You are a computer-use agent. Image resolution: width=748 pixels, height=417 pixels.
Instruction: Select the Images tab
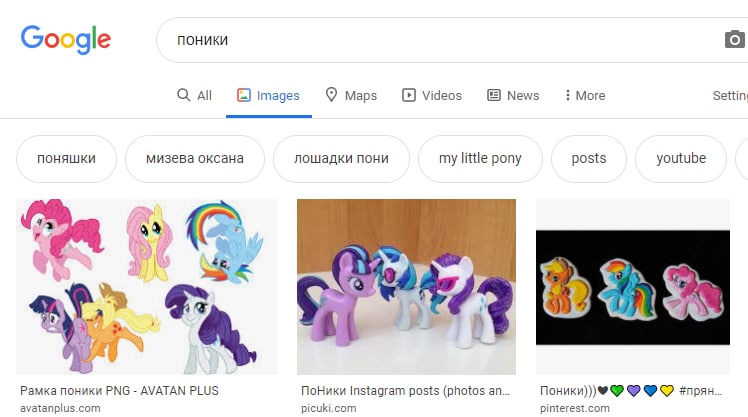269,95
